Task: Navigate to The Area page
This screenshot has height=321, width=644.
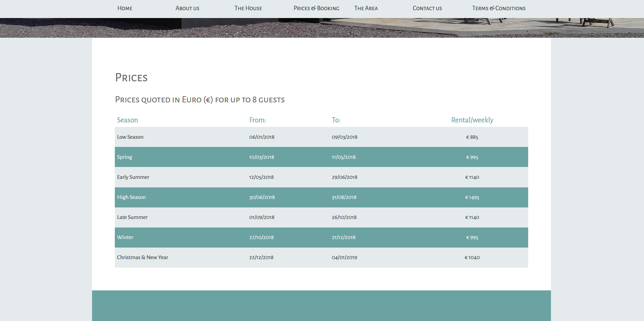Action: tap(366, 8)
